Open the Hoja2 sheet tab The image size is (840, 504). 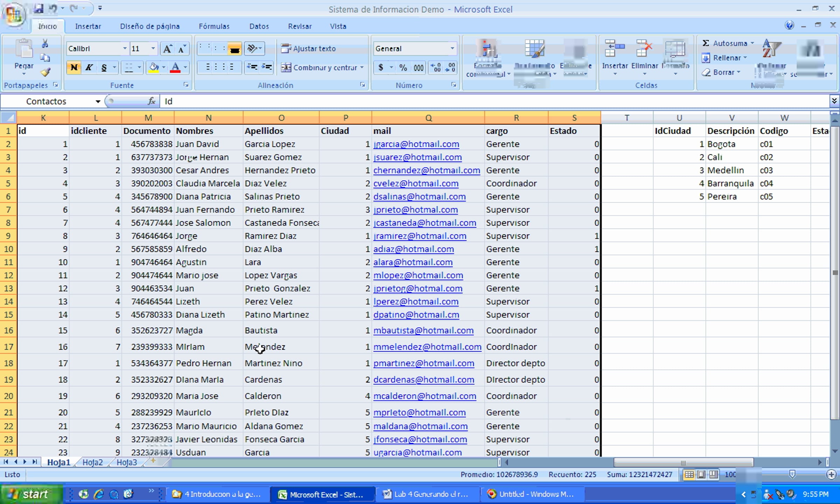92,462
